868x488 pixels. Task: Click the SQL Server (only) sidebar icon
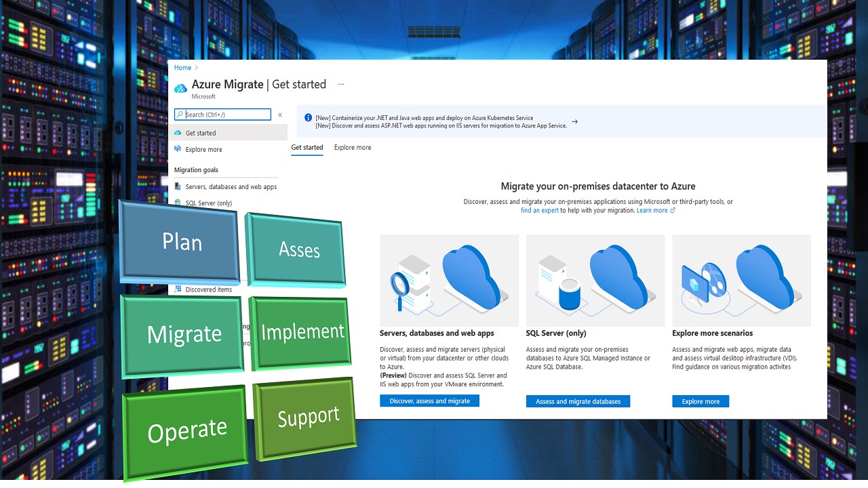[x=178, y=203]
